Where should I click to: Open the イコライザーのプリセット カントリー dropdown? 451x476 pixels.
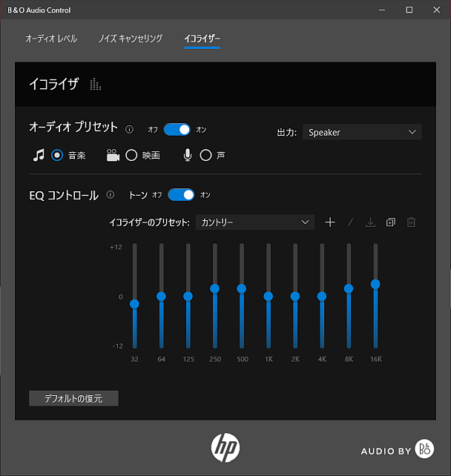[255, 222]
